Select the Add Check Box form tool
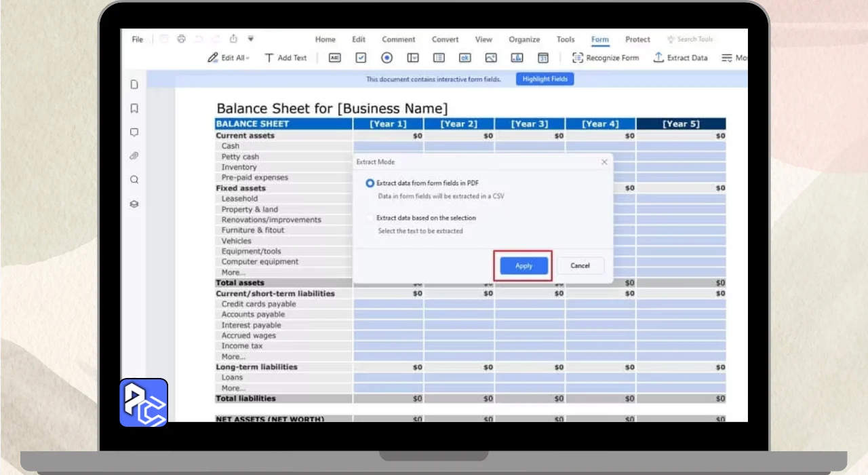This screenshot has height=475, width=868. tap(361, 58)
